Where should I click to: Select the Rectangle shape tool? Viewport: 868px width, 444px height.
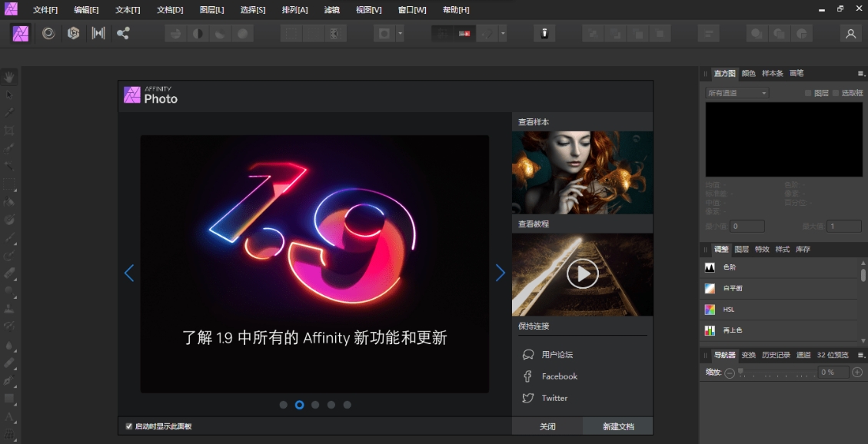click(x=9, y=398)
